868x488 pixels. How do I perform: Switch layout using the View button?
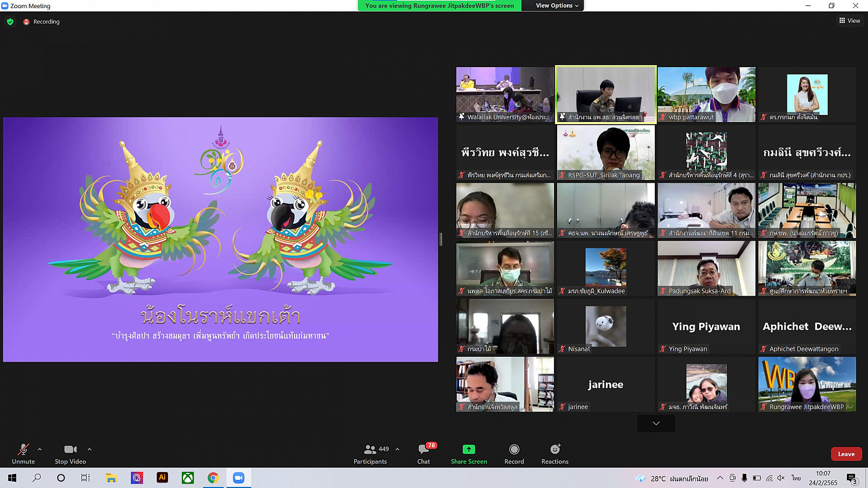pyautogui.click(x=850, y=21)
